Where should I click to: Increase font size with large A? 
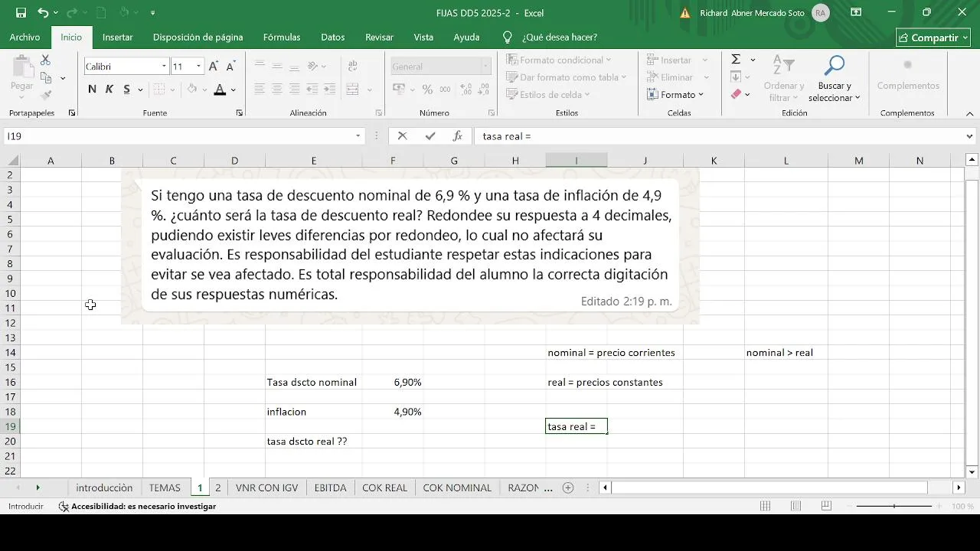[x=214, y=67]
